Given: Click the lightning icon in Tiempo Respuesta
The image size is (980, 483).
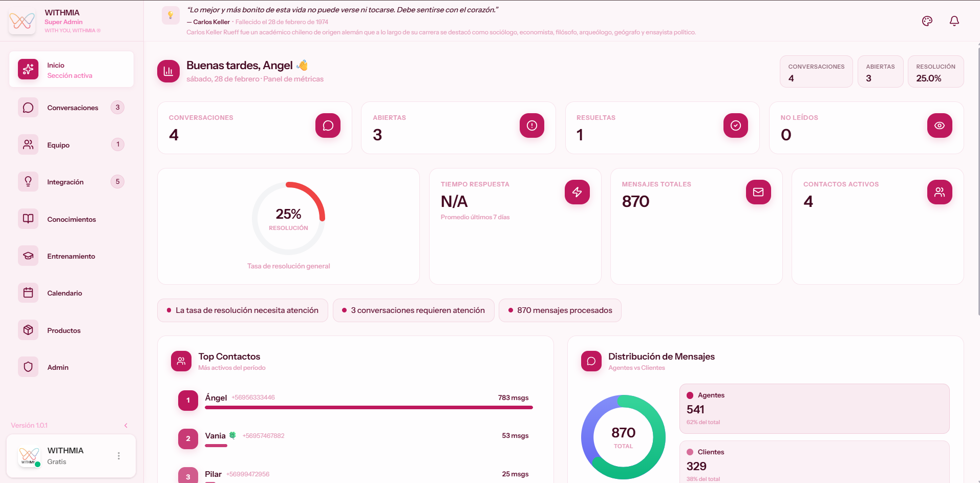Looking at the screenshot, I should (577, 192).
